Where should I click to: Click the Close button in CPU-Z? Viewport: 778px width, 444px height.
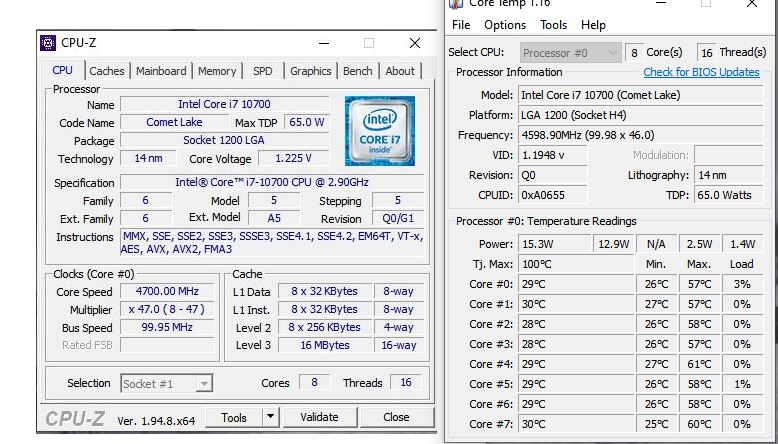[x=396, y=418]
